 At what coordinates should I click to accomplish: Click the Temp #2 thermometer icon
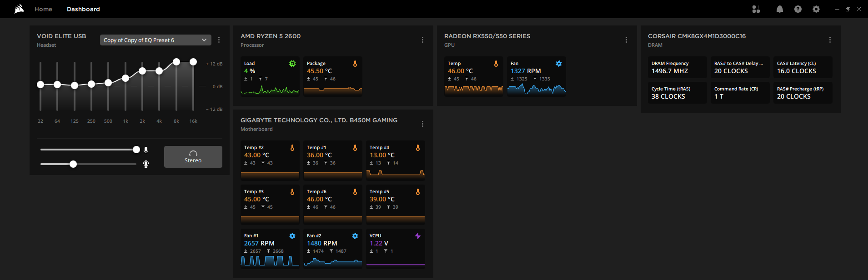pos(292,148)
